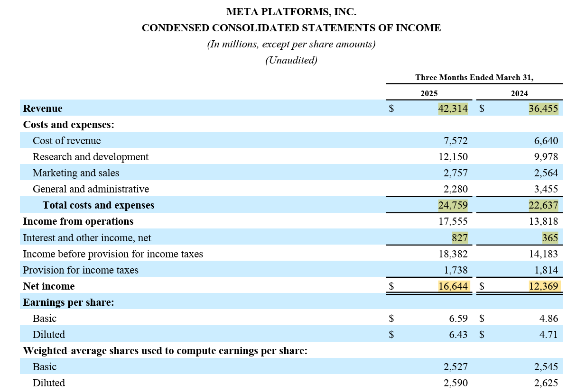Select the 2025 Revenue value 42,314

pos(453,109)
